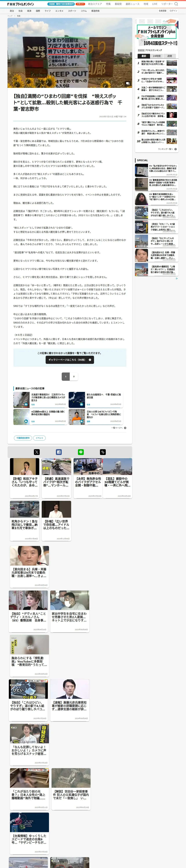Open the 【混乱】建設中の30階建てビル card
Viewport: 186px width, 868px height.
coord(117,478)
